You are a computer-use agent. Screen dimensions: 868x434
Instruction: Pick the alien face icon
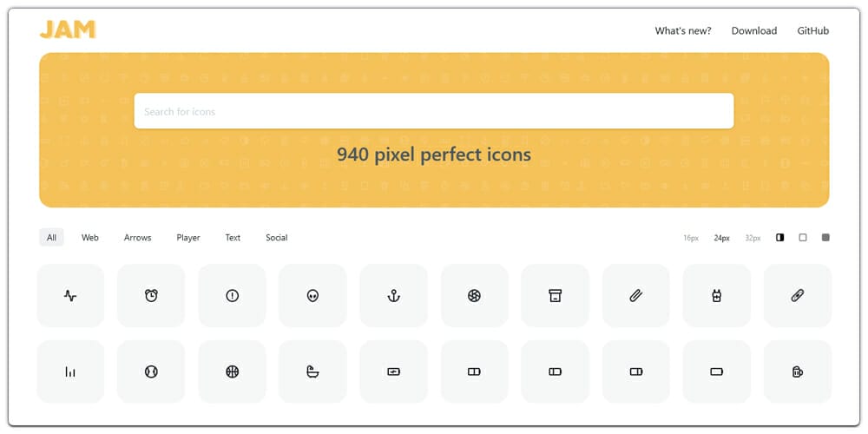pos(312,296)
